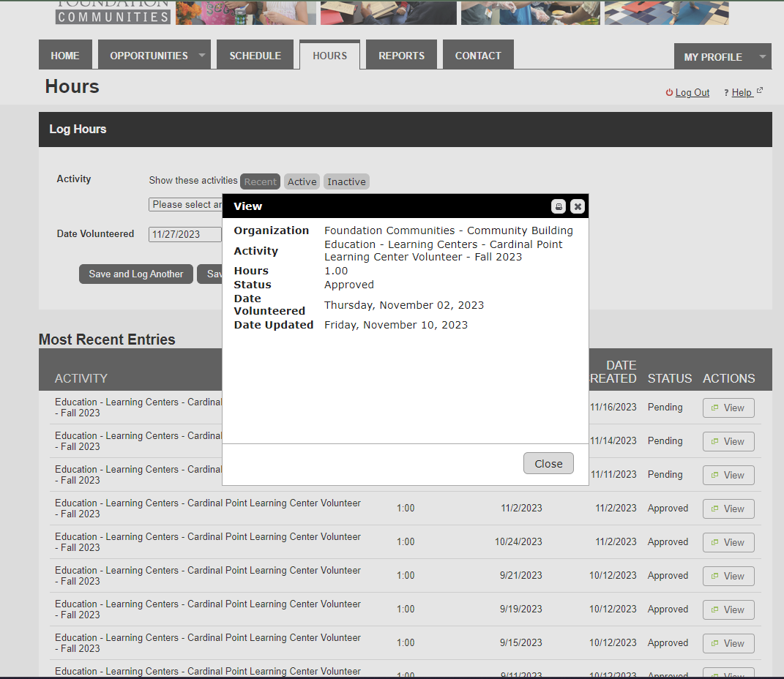Viewport: 784px width, 679px height.
Task: Sort by Activity column header
Action: click(81, 378)
